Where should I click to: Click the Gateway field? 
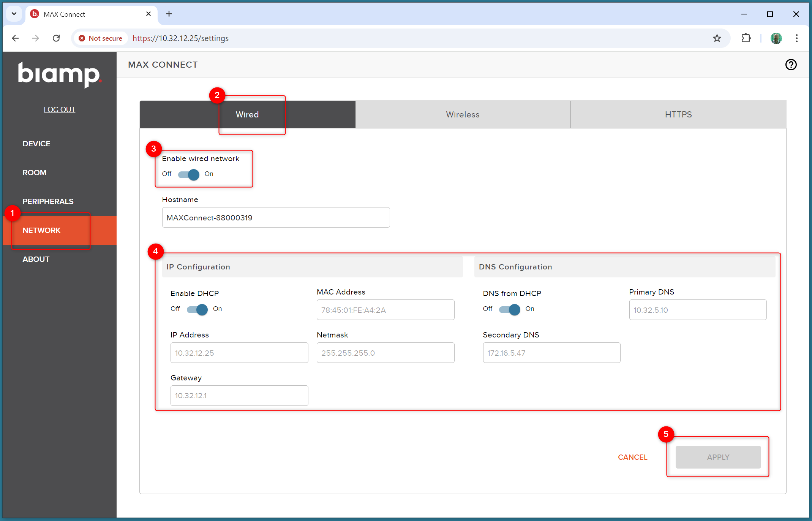(x=239, y=396)
